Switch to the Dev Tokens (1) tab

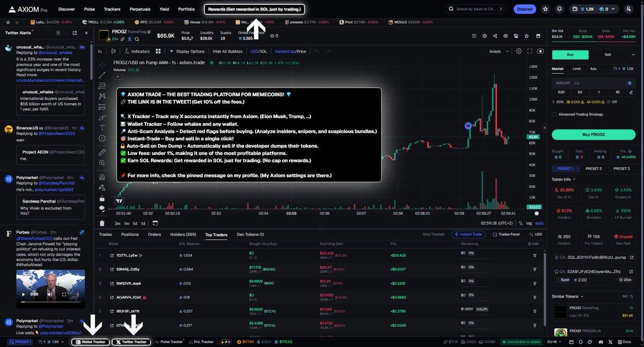(250, 234)
